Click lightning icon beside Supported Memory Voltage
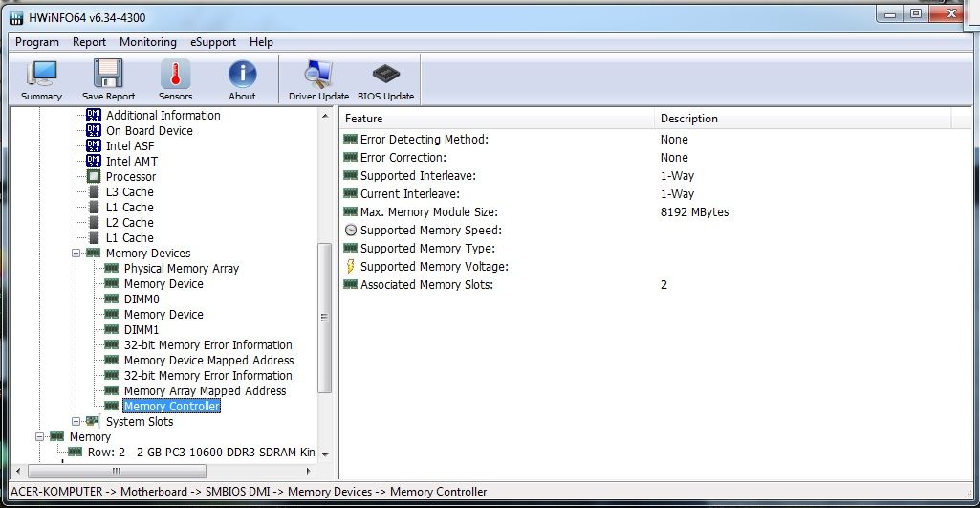This screenshot has width=980, height=508. pyautogui.click(x=351, y=267)
